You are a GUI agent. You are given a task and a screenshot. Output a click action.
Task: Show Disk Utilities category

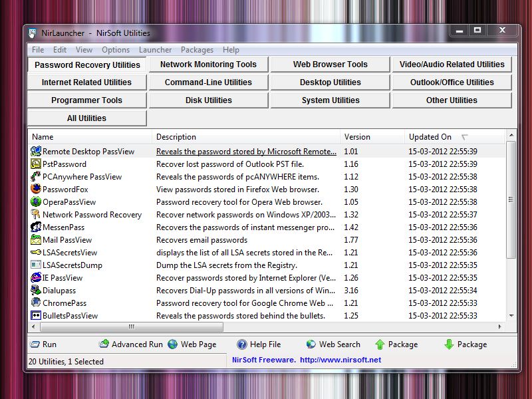(208, 100)
